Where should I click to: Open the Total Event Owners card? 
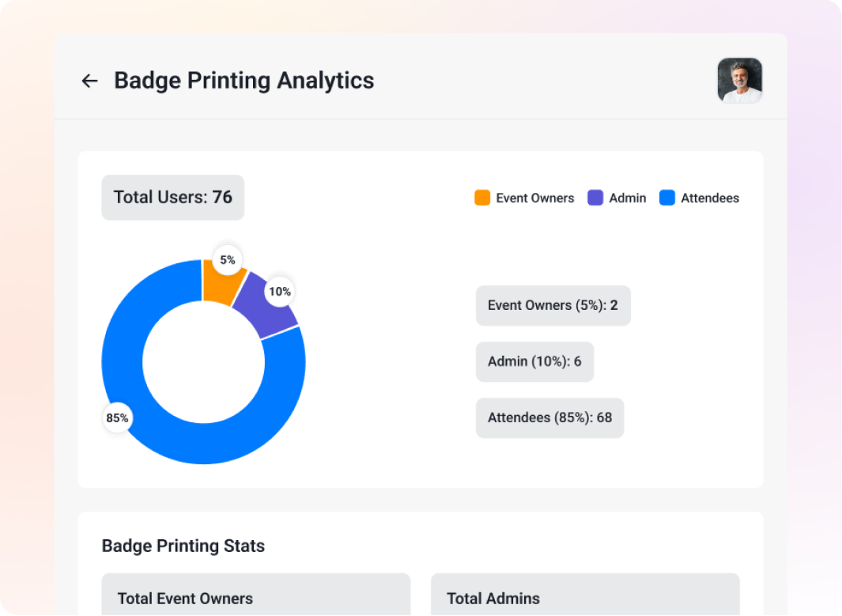coord(256,595)
